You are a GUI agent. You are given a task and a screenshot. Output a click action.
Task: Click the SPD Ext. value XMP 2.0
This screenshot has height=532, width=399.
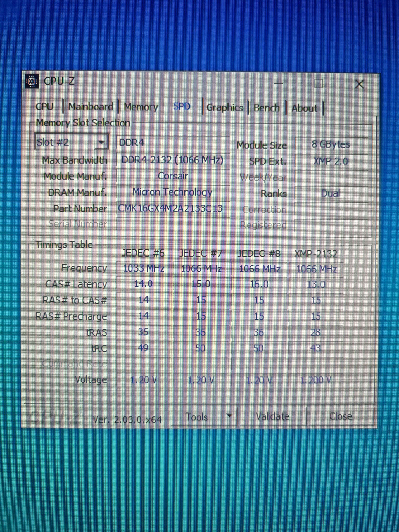[x=331, y=161]
